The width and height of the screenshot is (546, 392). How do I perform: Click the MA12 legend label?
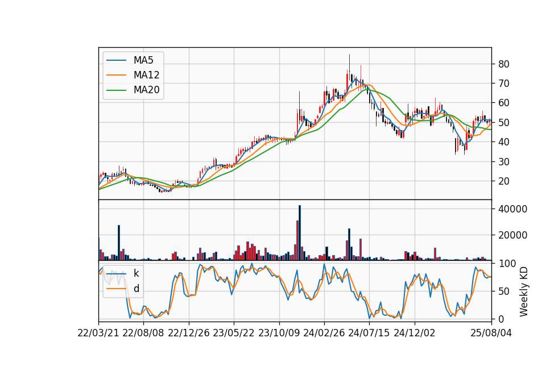(146, 75)
